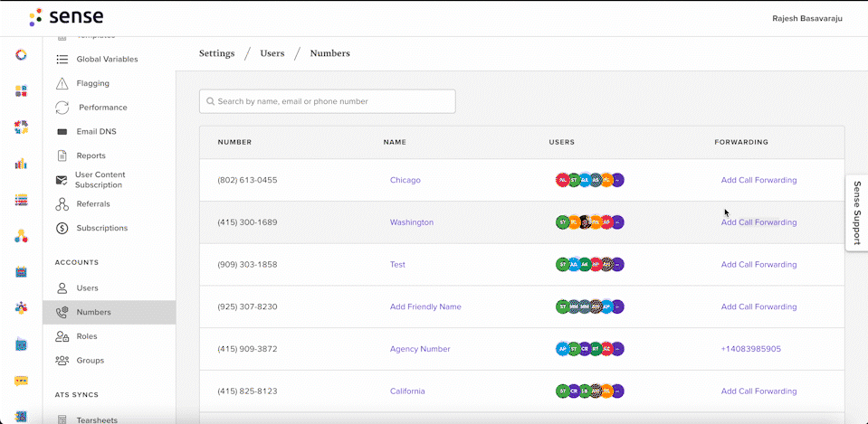
Task: Click user avatars in Agency Number row
Action: 590,349
